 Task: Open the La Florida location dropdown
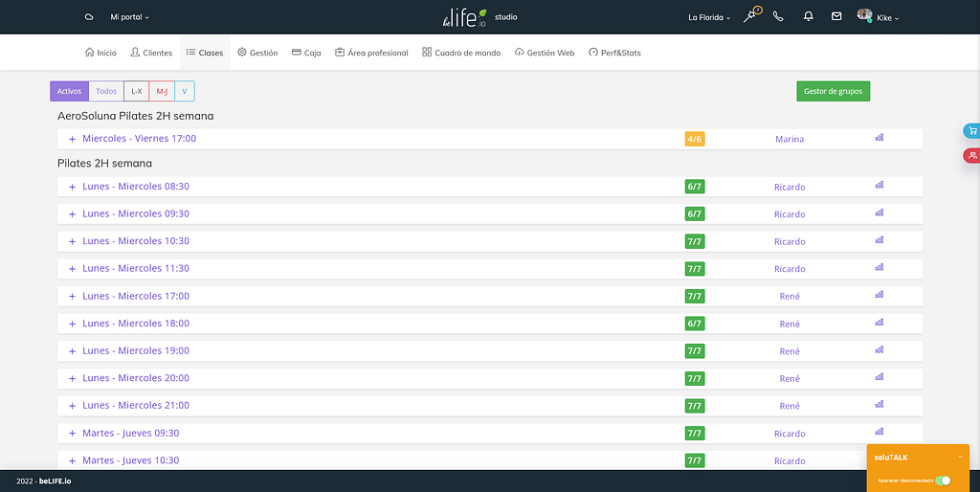click(x=709, y=17)
